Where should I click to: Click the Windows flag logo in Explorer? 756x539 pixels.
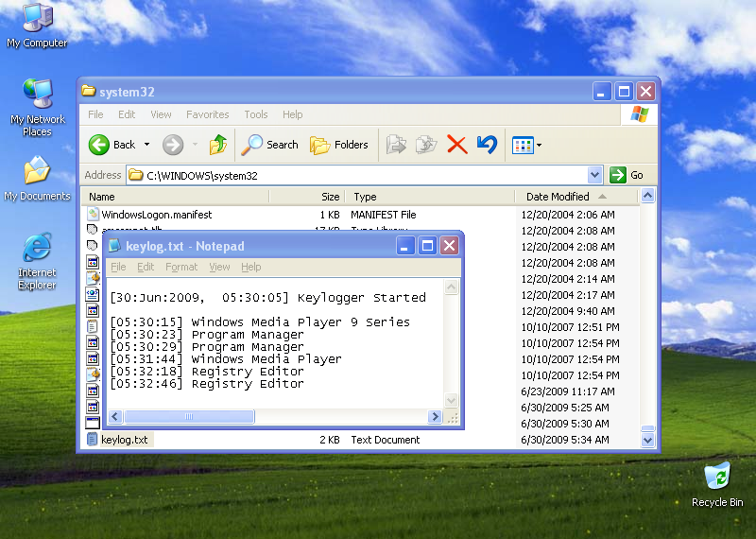640,114
